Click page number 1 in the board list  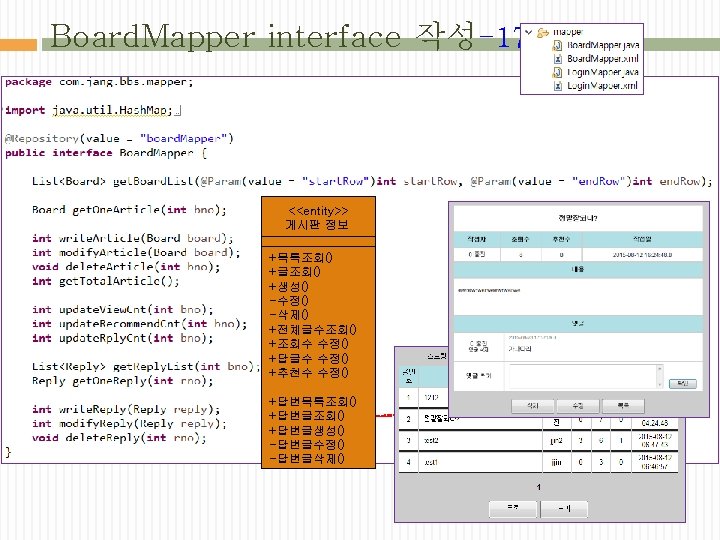539,487
